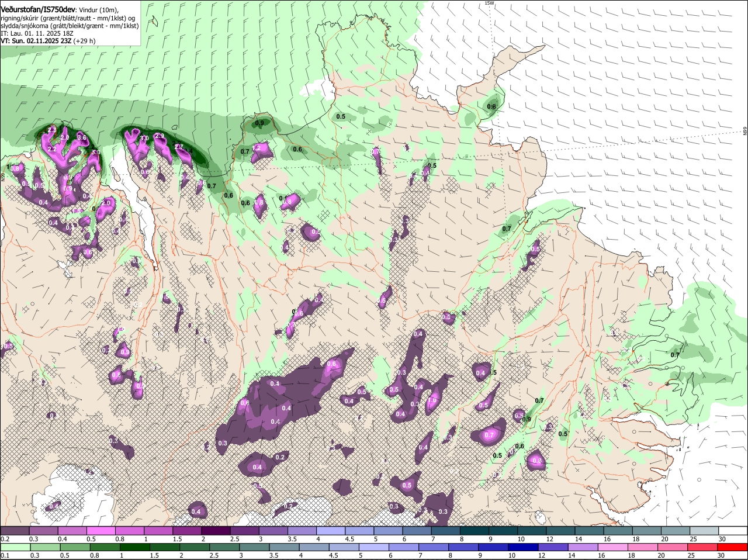The image size is (748, 560).
Task: Pick the bottom-row 0.1 pale green rain swatch
Action: pos(15,547)
